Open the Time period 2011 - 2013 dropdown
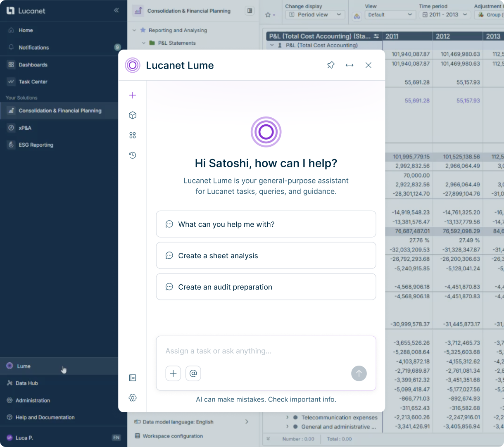 coord(445,14)
